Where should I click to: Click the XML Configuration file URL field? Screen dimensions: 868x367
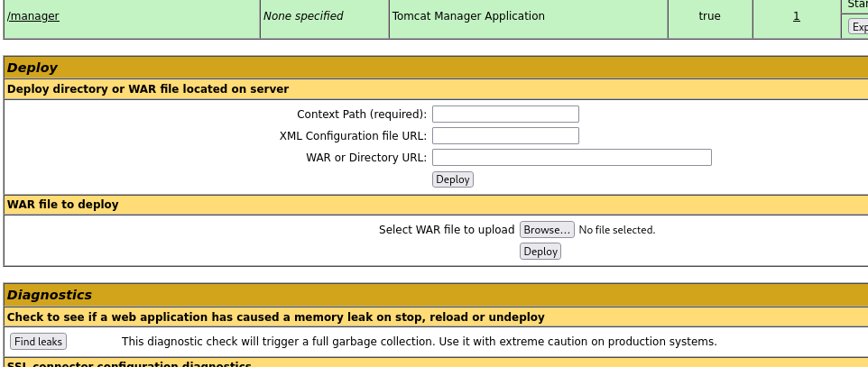coord(505,136)
